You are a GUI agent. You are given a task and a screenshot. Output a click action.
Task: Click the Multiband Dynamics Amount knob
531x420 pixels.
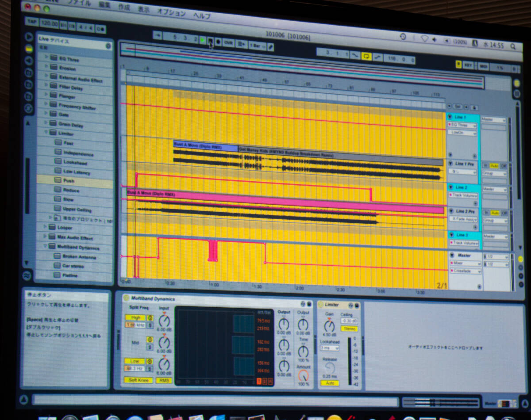point(304,376)
